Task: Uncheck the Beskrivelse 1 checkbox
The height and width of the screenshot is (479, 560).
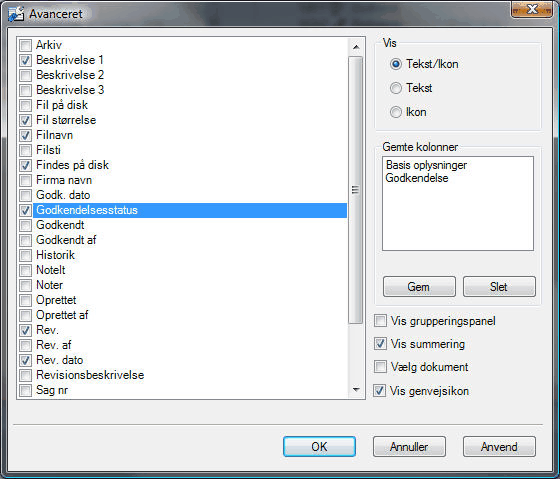Action: 25,60
